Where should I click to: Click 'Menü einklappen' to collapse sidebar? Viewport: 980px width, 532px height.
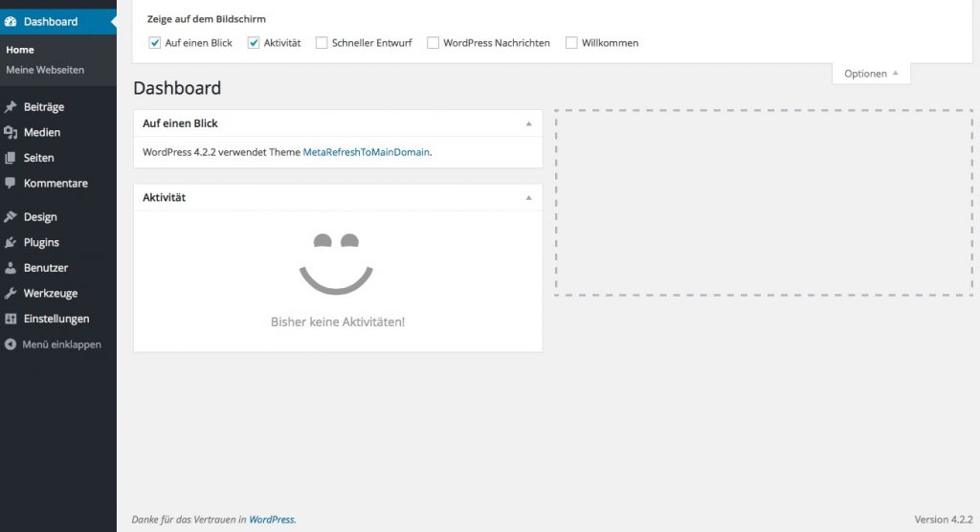pos(60,344)
